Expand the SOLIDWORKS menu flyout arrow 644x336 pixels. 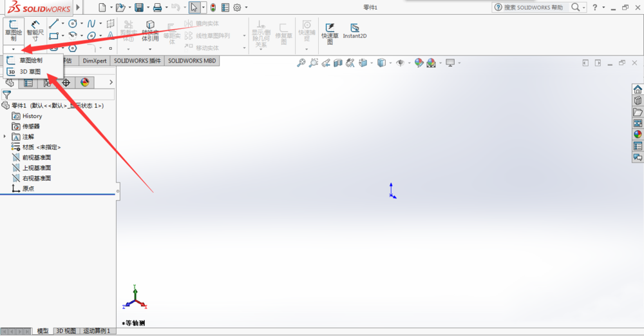(78, 7)
